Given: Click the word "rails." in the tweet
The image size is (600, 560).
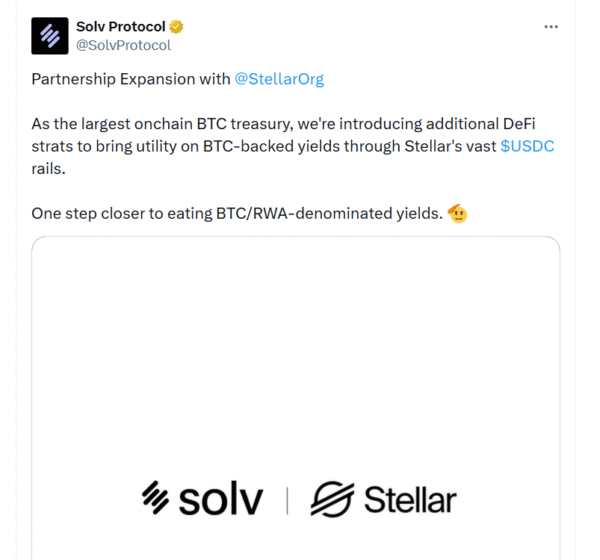Looking at the screenshot, I should (49, 169).
